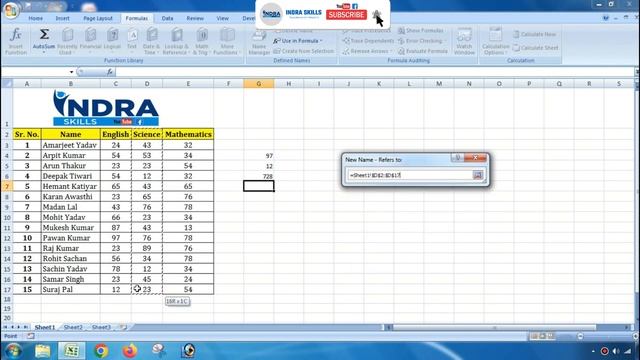
Task: Open Windows Start menu
Action: coord(13,351)
